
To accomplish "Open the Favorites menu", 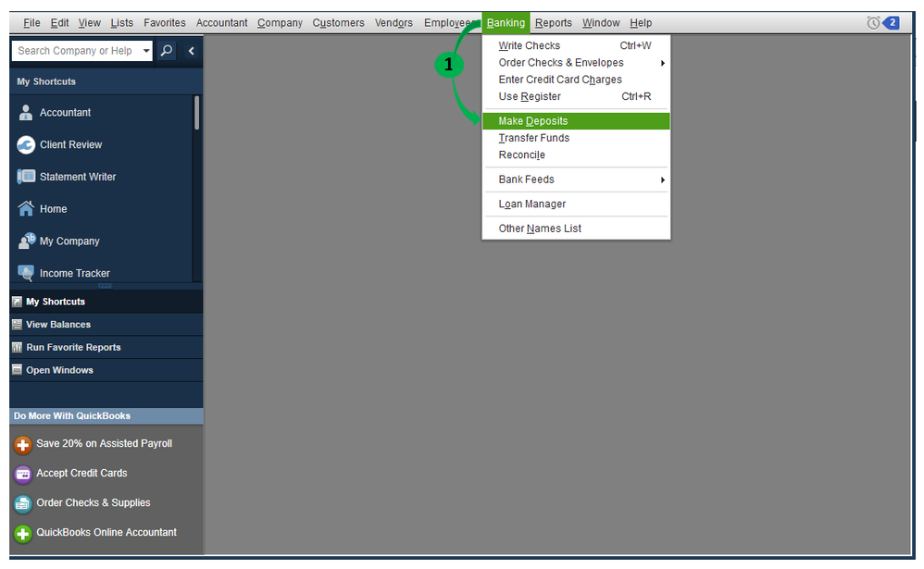I will point(165,23).
